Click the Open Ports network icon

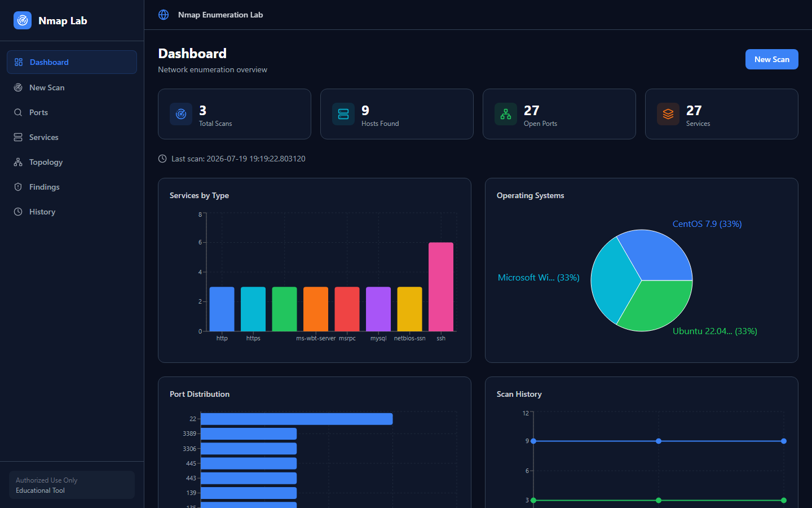click(506, 114)
